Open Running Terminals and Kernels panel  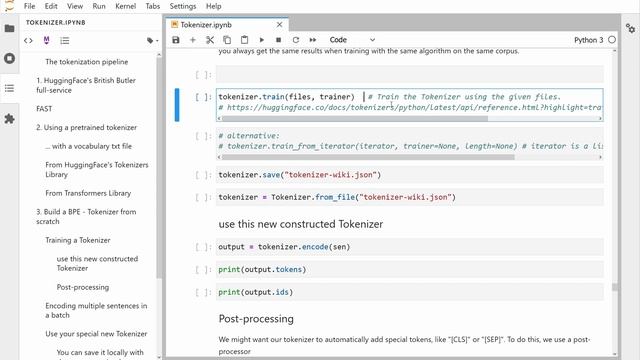(9, 58)
